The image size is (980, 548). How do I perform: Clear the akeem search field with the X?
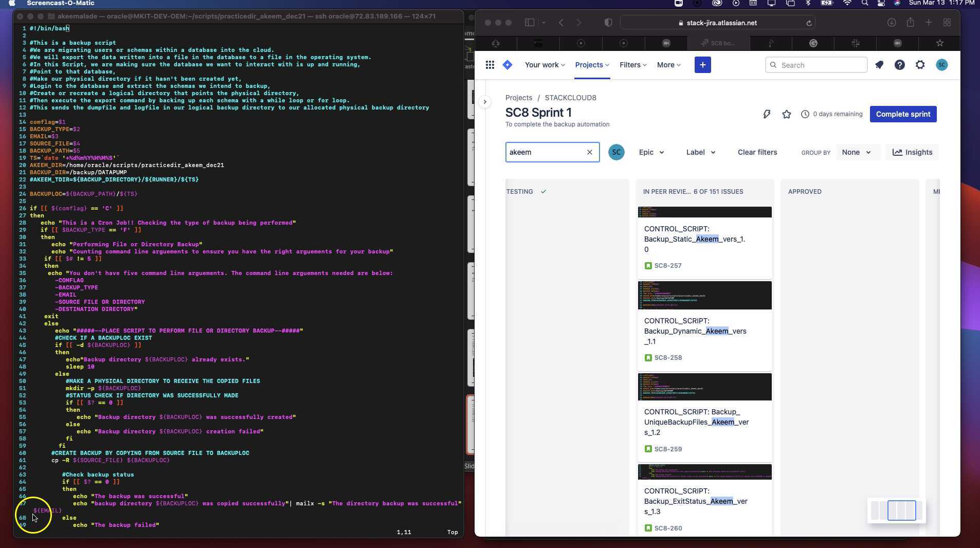click(589, 152)
